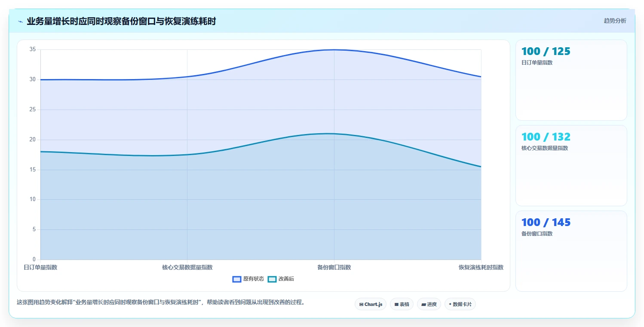The height and width of the screenshot is (327, 644).
Task: Toggle 改善后 legend swatch
Action: pos(272,279)
